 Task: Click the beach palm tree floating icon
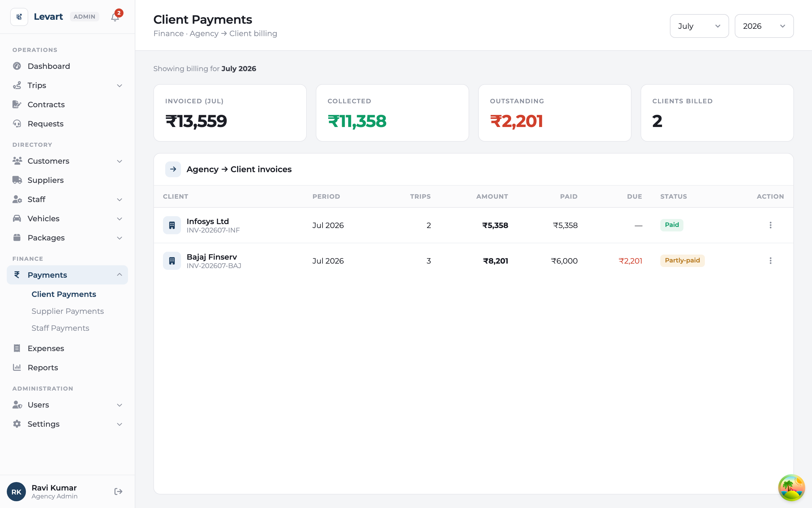(x=791, y=487)
